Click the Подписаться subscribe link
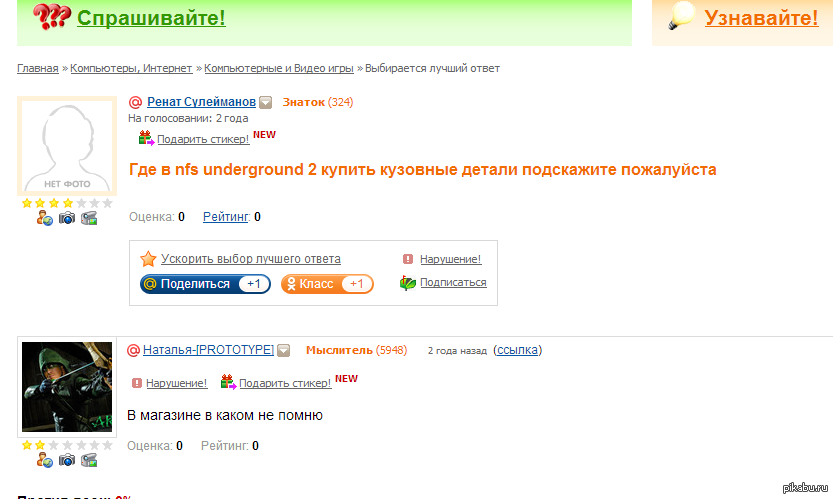The height and width of the screenshot is (499, 833). click(x=453, y=283)
